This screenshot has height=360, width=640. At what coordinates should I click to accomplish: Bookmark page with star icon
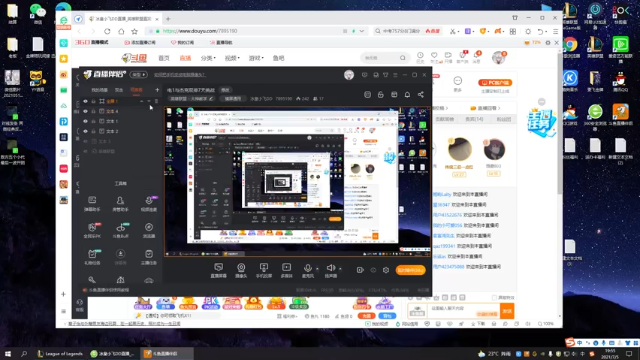click(x=134, y=31)
